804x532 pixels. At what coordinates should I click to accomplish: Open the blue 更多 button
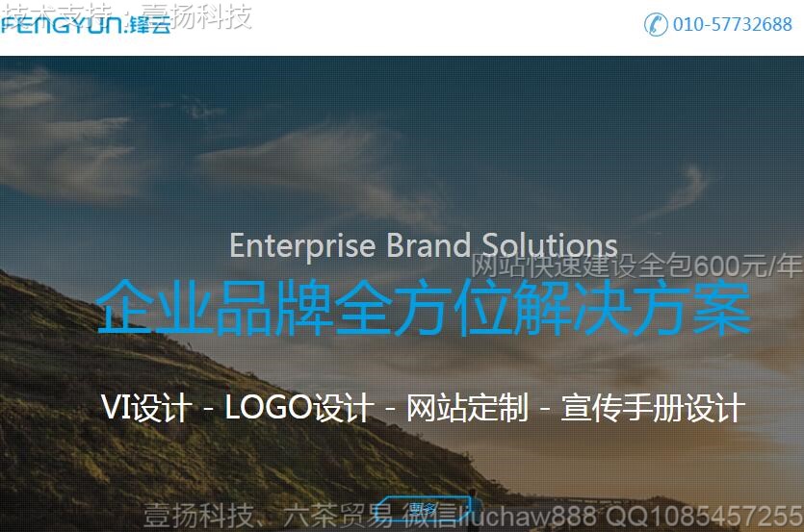[x=428, y=508]
